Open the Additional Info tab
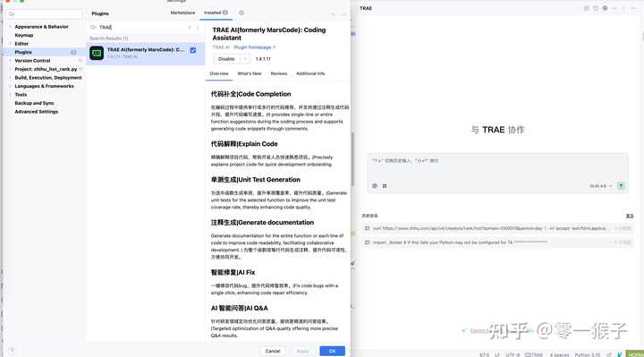644x357 pixels. pyautogui.click(x=310, y=73)
